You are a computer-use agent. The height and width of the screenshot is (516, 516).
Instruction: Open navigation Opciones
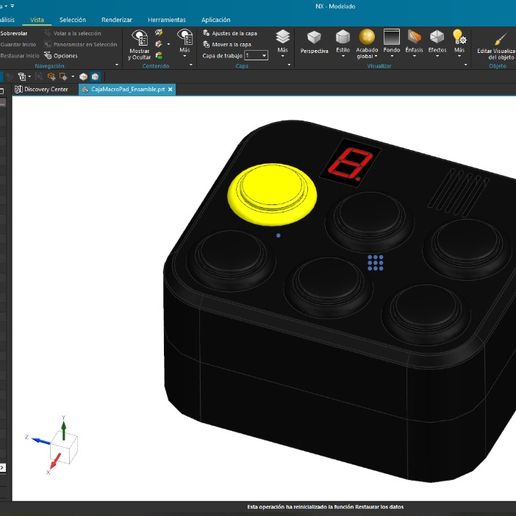[61, 56]
